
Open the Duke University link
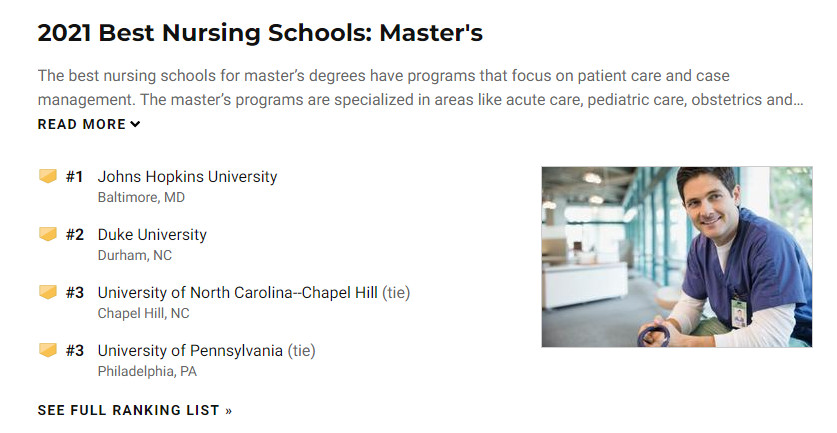(152, 235)
